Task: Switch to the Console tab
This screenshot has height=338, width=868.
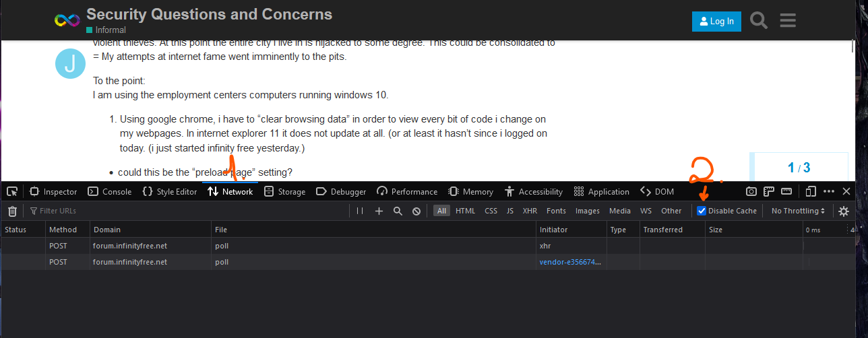Action: [110, 192]
